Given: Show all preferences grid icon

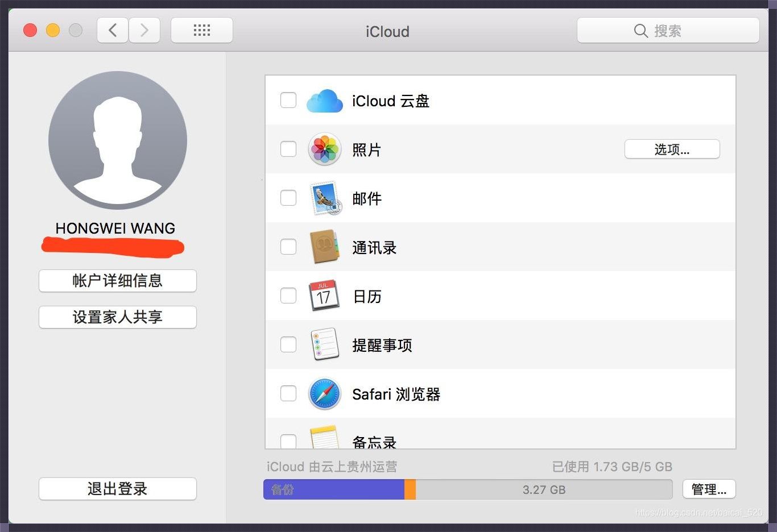Looking at the screenshot, I should point(202,30).
